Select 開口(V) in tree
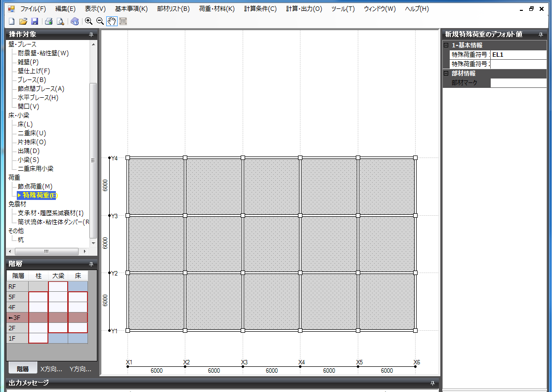 coord(28,107)
